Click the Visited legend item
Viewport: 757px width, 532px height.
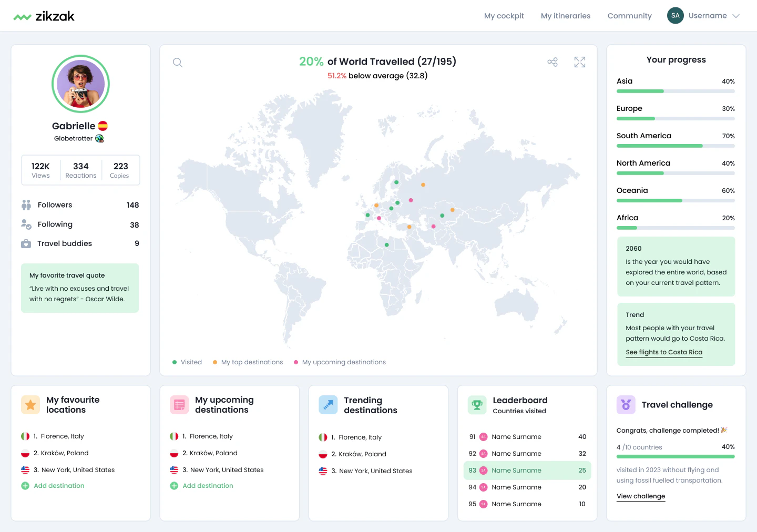tap(187, 362)
